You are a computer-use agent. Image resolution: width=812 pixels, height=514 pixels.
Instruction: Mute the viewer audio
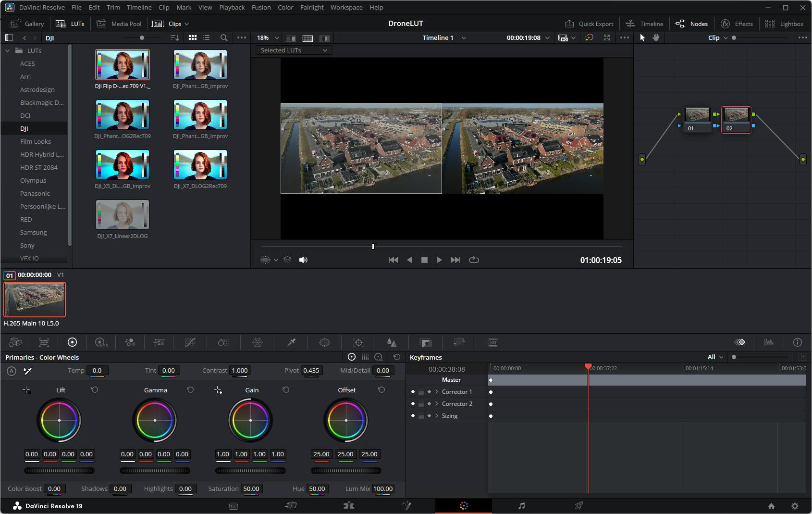(x=303, y=260)
